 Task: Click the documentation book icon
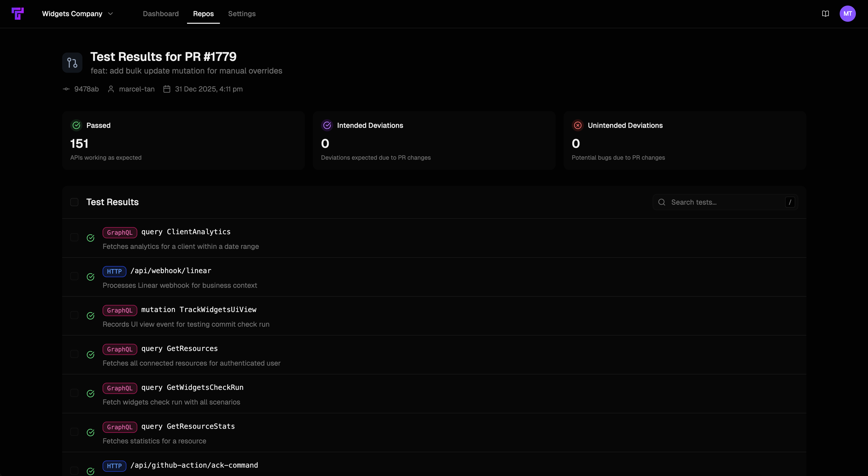tap(825, 14)
